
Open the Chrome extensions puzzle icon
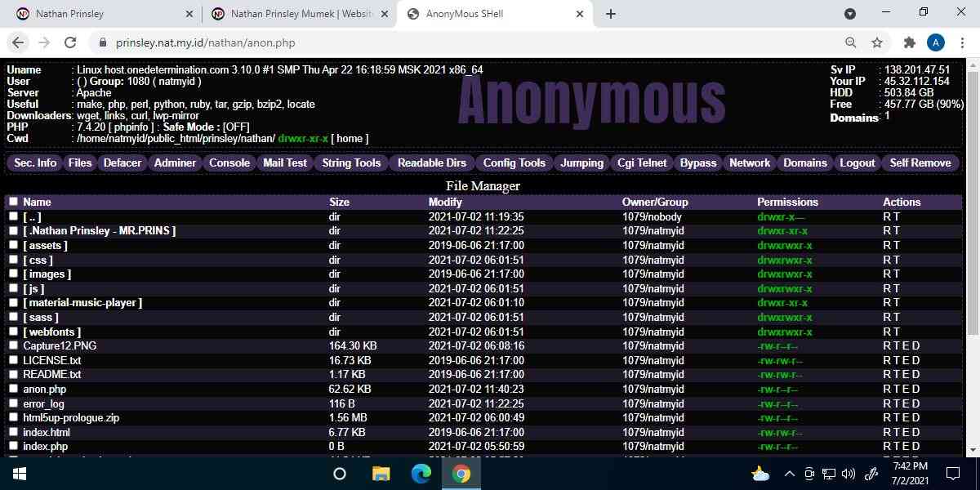point(909,42)
